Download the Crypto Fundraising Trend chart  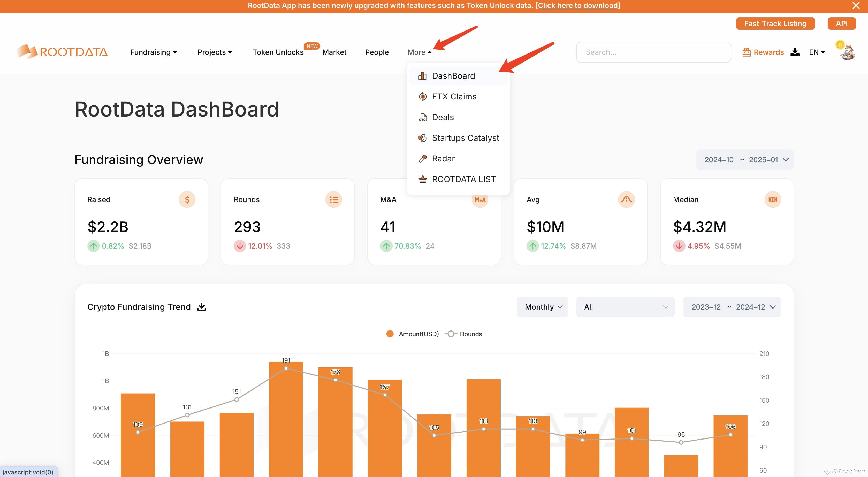[x=202, y=307]
